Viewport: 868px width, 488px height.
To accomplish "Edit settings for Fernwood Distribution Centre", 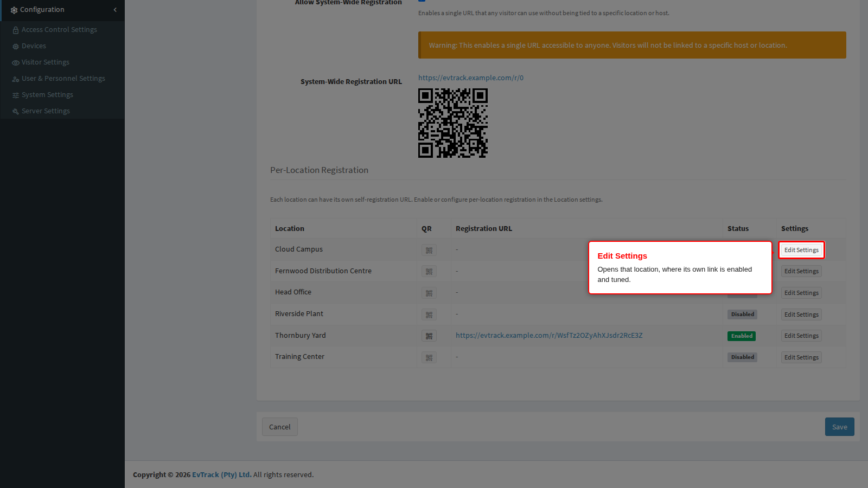I will coord(801,271).
